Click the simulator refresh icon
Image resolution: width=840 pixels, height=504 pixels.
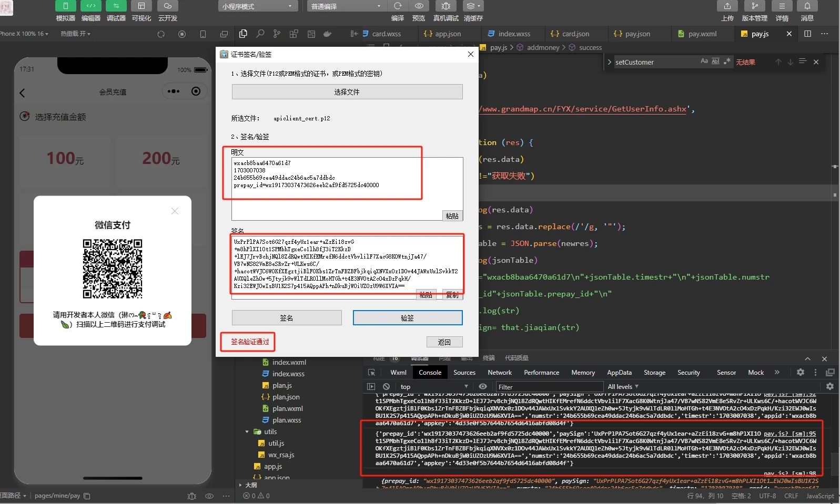click(161, 34)
